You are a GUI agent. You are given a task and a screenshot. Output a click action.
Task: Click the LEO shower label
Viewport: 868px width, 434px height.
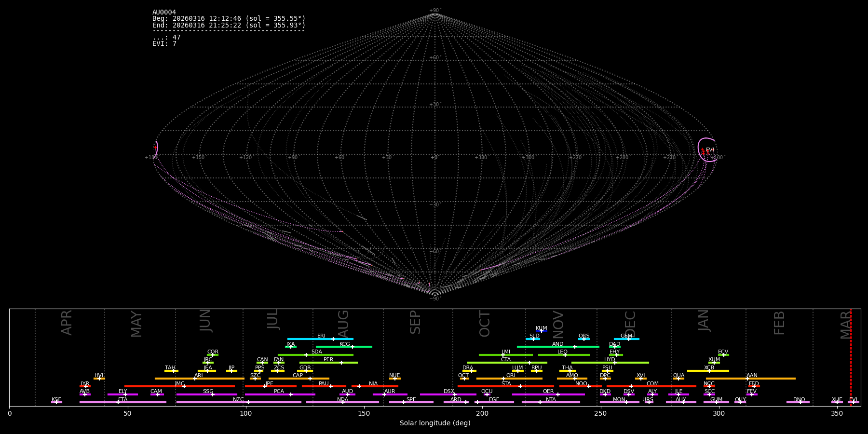(563, 352)
